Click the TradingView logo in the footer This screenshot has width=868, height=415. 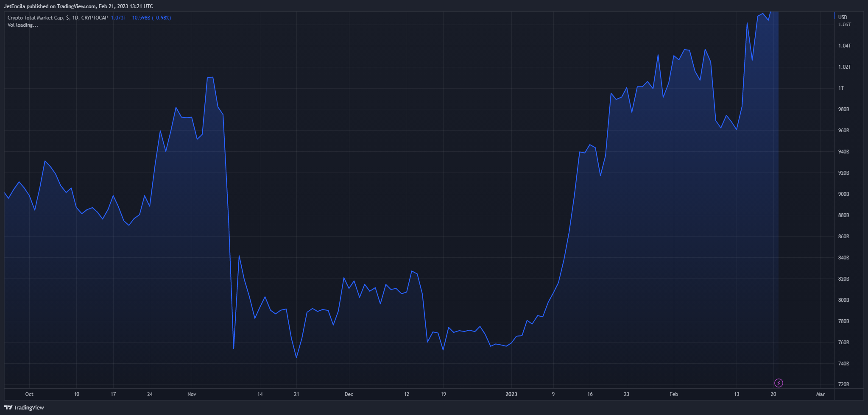click(x=24, y=407)
